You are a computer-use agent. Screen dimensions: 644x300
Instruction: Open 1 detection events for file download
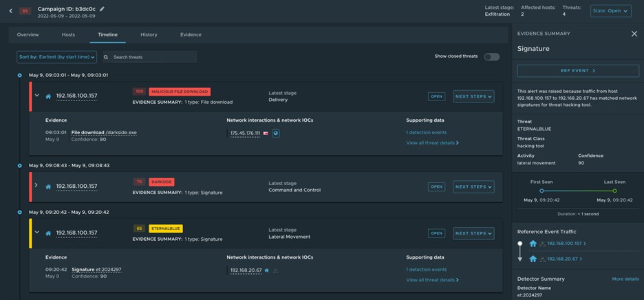[427, 133]
